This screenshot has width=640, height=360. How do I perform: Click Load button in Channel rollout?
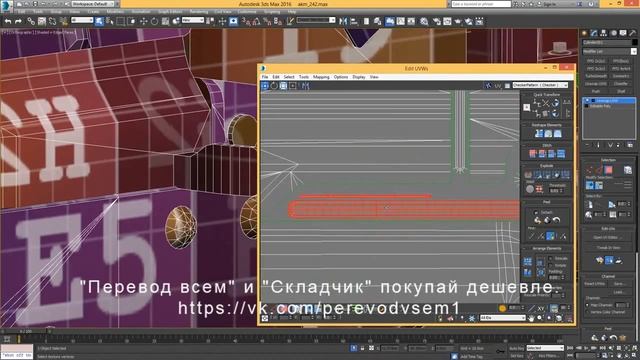tap(620, 292)
